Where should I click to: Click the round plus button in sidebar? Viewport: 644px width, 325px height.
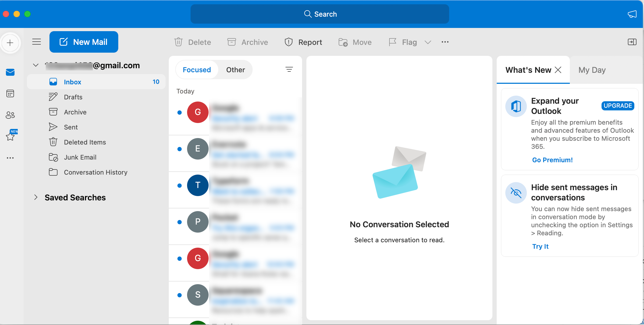click(x=10, y=43)
